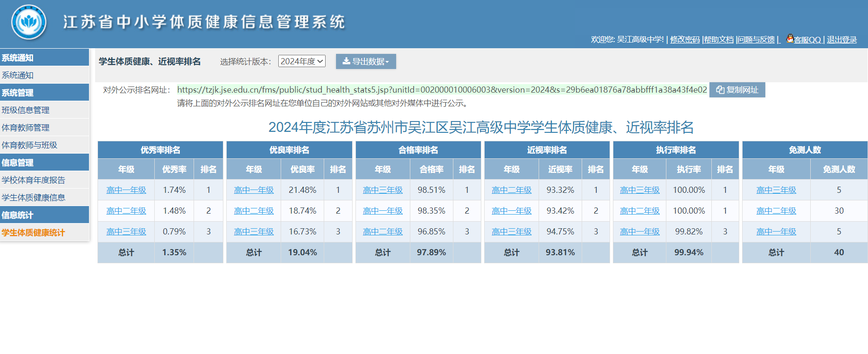This screenshot has height=354, width=868.
Task: Click 高中三年级 in 近视率排名 table
Action: pos(512,232)
